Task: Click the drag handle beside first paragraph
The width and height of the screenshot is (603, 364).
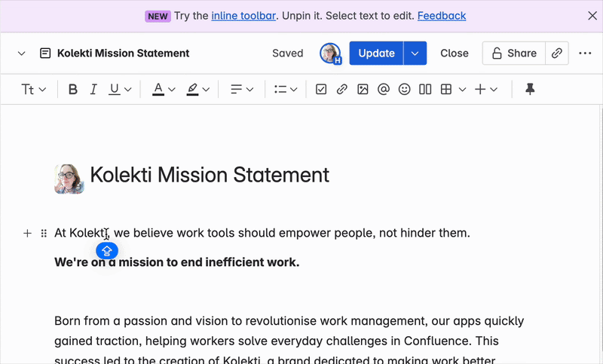Action: (44, 233)
